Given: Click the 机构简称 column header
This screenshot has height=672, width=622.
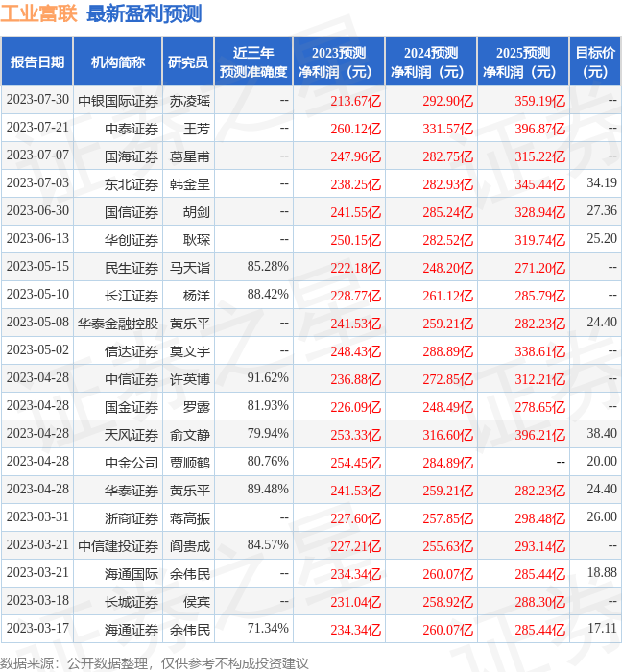Looking at the screenshot, I should click(118, 62).
